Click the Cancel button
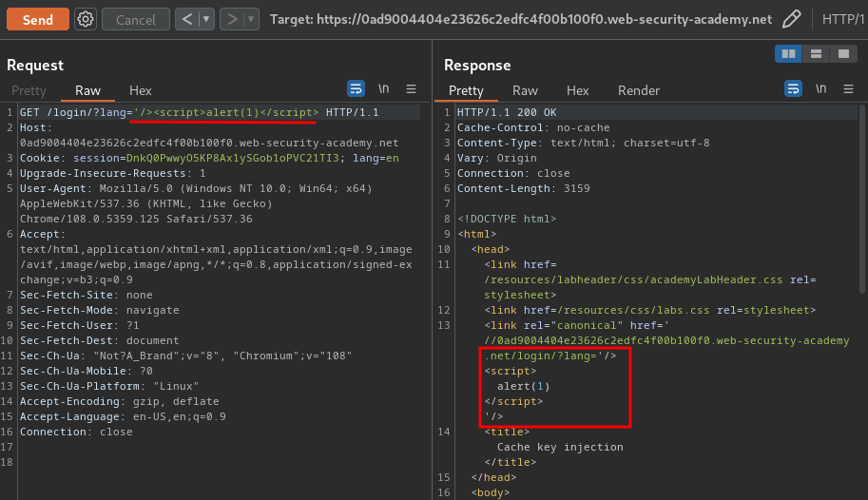Viewport: 868px width, 500px height. 136,19
